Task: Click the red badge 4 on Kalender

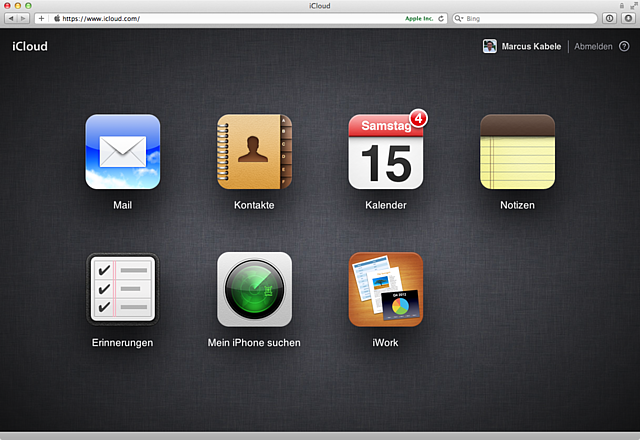Action: pos(418,119)
